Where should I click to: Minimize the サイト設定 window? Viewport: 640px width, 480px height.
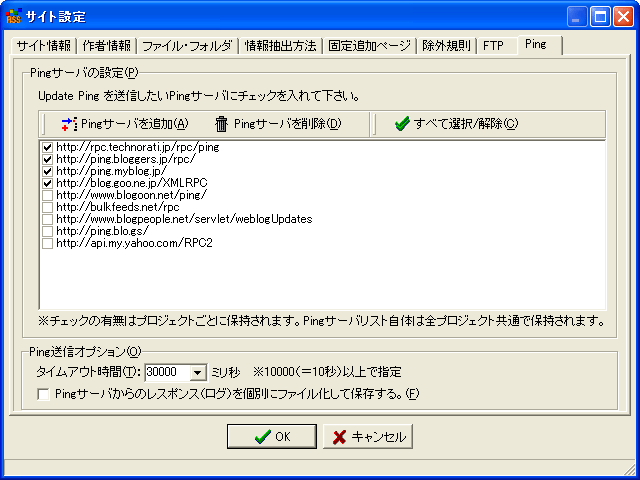pos(577,17)
